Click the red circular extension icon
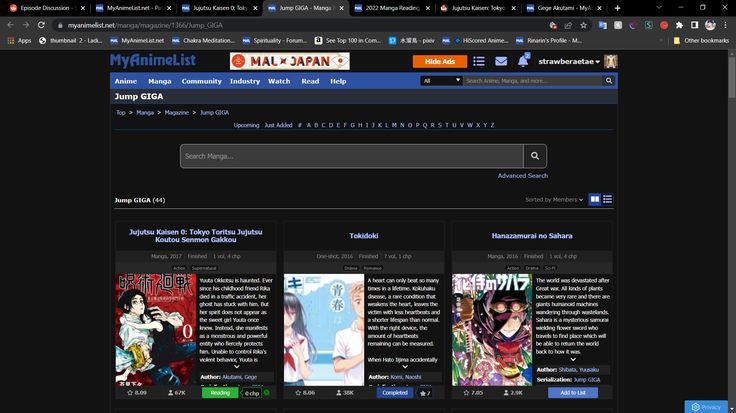Image resolution: width=736 pixels, height=413 pixels. 664,25
